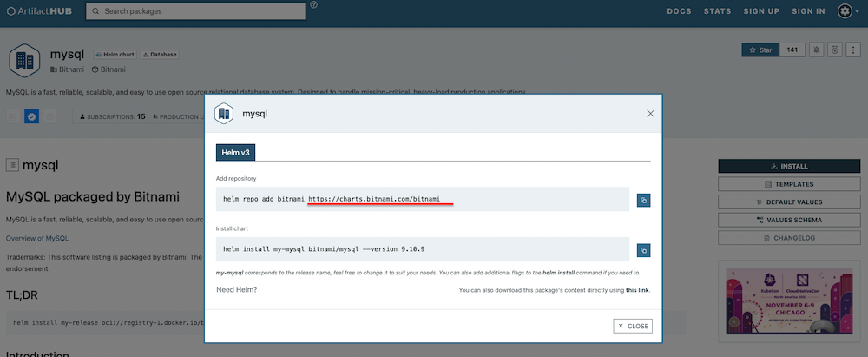Image resolution: width=868 pixels, height=357 pixels.
Task: Open the TEMPLATES view
Action: 789,184
